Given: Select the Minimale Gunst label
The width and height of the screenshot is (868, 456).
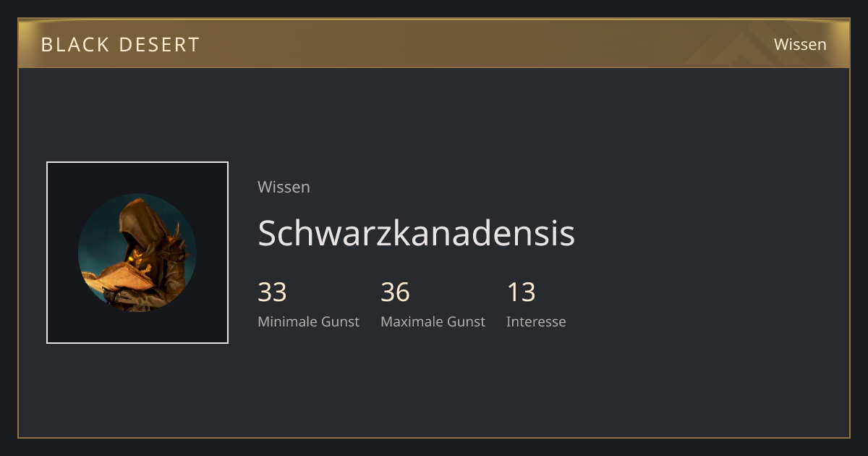Looking at the screenshot, I should point(308,321).
